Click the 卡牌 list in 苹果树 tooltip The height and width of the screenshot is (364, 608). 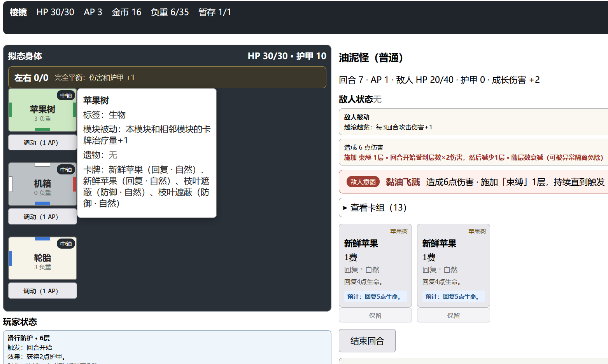[147, 186]
